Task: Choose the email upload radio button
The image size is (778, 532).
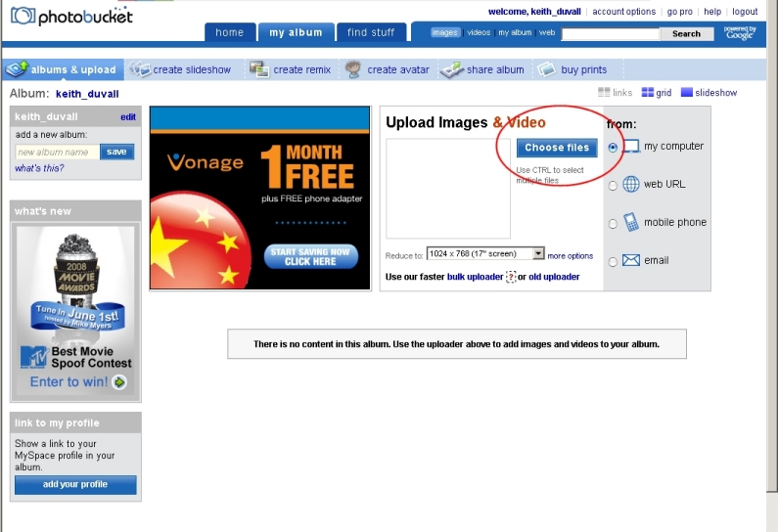Action: pos(613,261)
